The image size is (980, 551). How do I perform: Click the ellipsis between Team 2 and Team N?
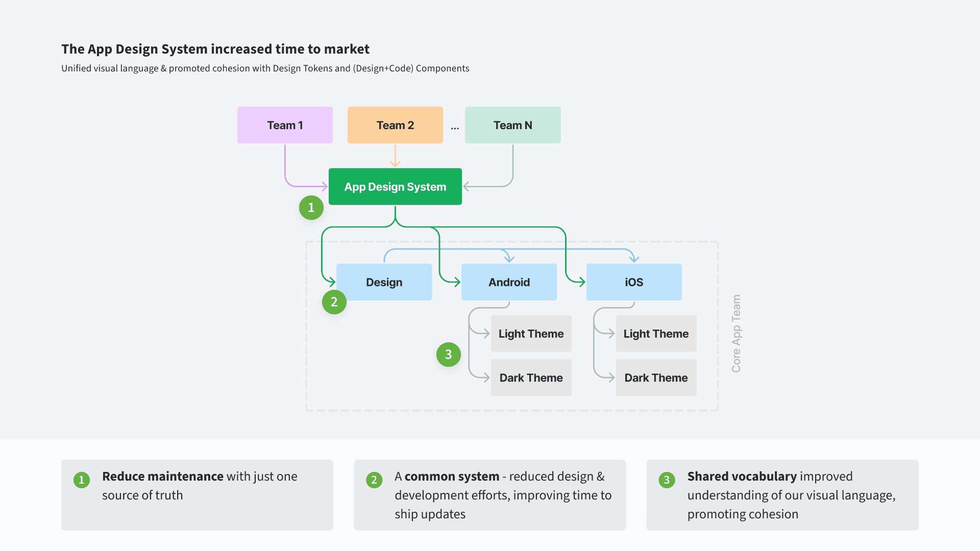pos(455,128)
